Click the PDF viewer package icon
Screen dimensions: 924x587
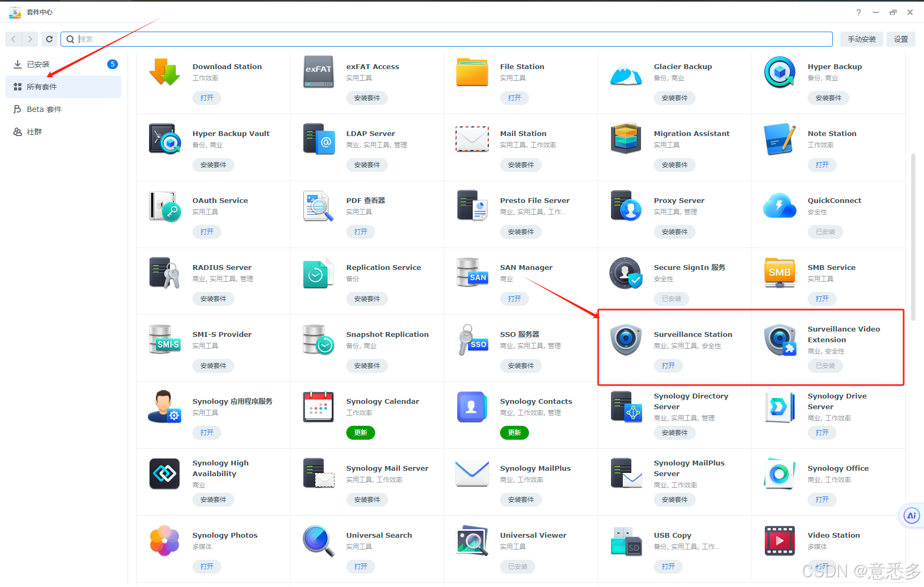pos(318,206)
